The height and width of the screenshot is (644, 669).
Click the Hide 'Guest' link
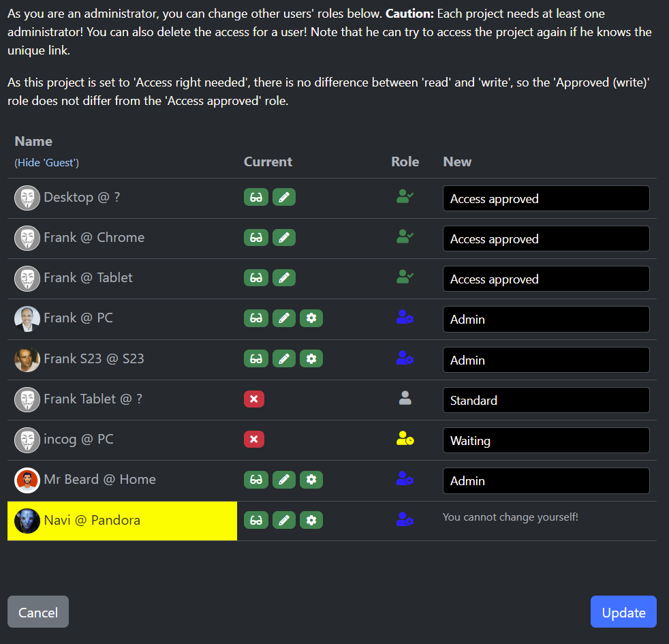[47, 163]
